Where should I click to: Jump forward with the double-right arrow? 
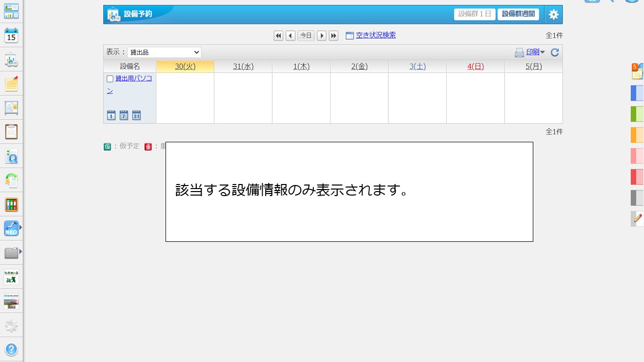point(334,36)
